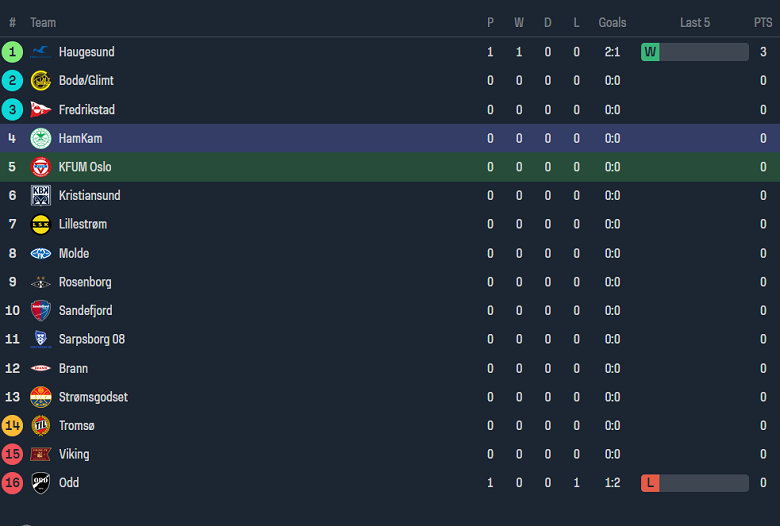The image size is (780, 526).
Task: Open the Sarpsborg 08 team page
Action: (91, 339)
